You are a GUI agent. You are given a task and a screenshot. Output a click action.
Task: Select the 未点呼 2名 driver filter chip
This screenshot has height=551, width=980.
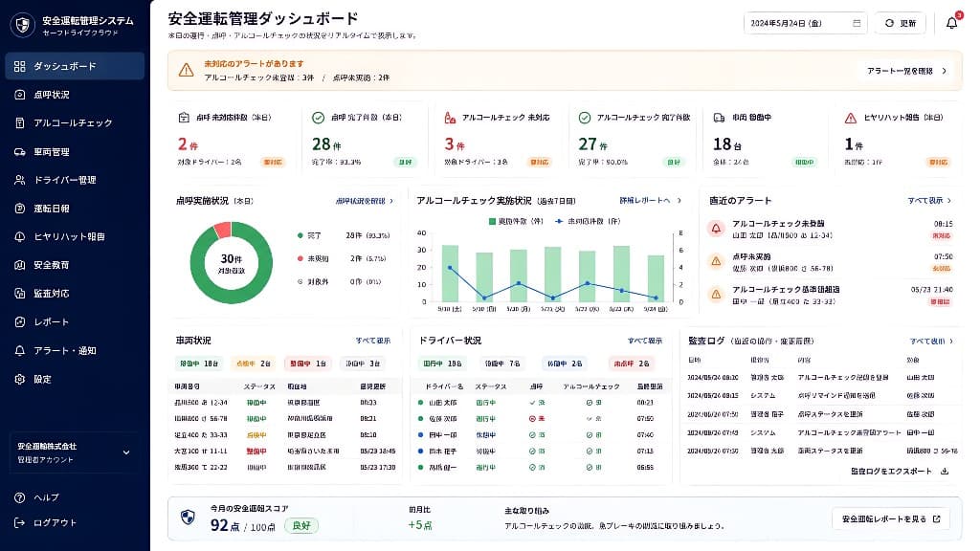point(632,363)
